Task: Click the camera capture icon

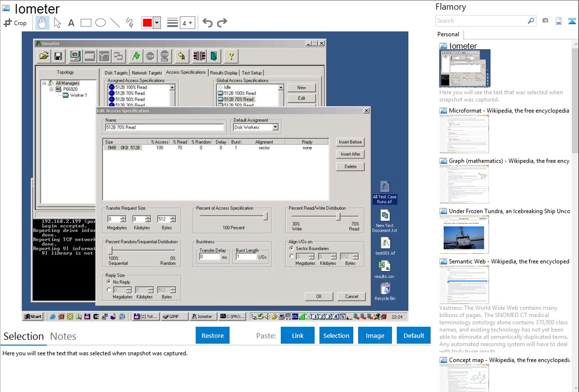Action: pyautogui.click(x=545, y=21)
